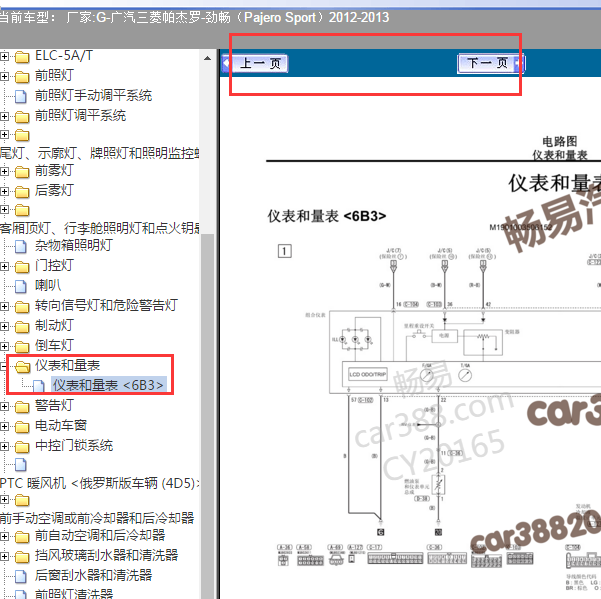The width and height of the screenshot is (601, 599).
Task: Click the 电动车窗 folder icon
Action: click(22, 427)
